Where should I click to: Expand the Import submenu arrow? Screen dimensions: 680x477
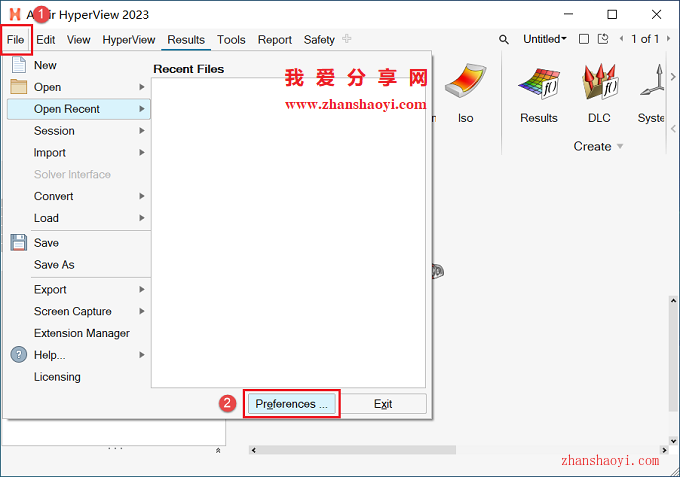[142, 152]
